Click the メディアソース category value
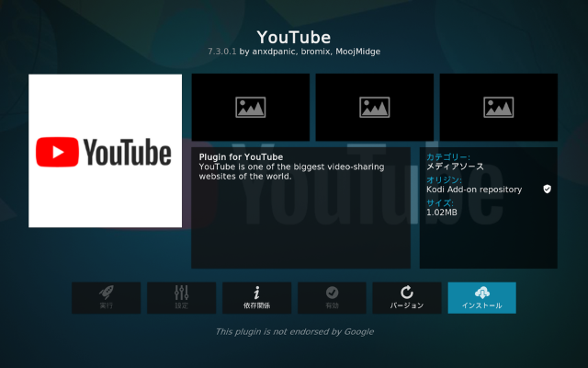Image resolution: width=588 pixels, height=368 pixels. click(x=455, y=167)
